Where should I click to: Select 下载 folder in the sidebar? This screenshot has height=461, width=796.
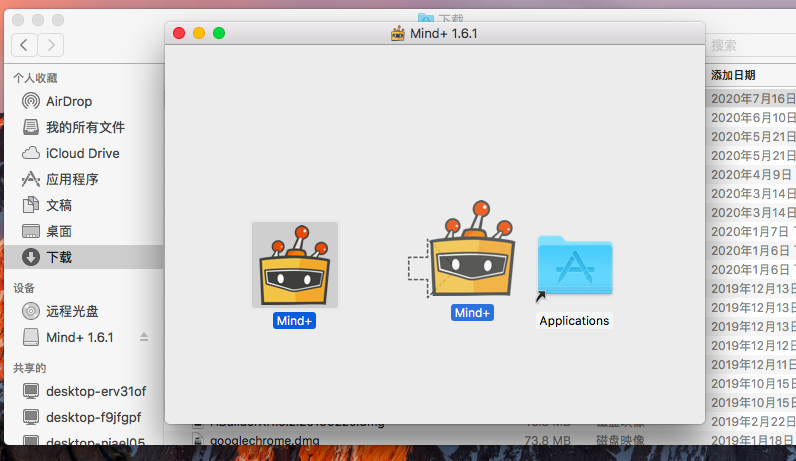(83, 257)
